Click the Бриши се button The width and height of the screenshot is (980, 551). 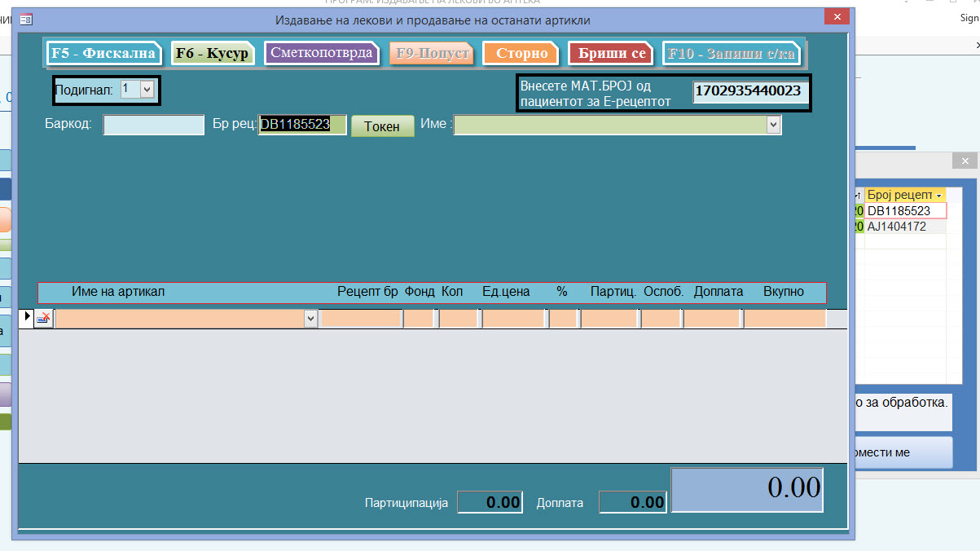[611, 53]
